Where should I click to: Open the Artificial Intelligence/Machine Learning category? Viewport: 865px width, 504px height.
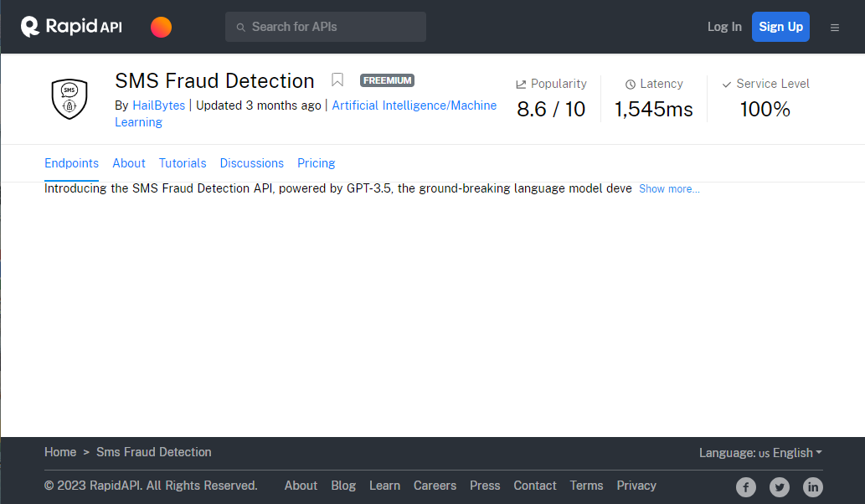click(414, 105)
